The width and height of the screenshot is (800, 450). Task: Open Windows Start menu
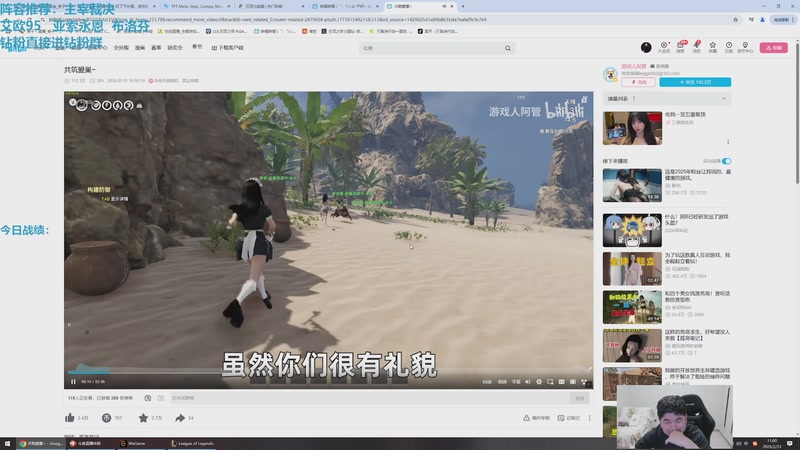pyautogui.click(x=7, y=443)
